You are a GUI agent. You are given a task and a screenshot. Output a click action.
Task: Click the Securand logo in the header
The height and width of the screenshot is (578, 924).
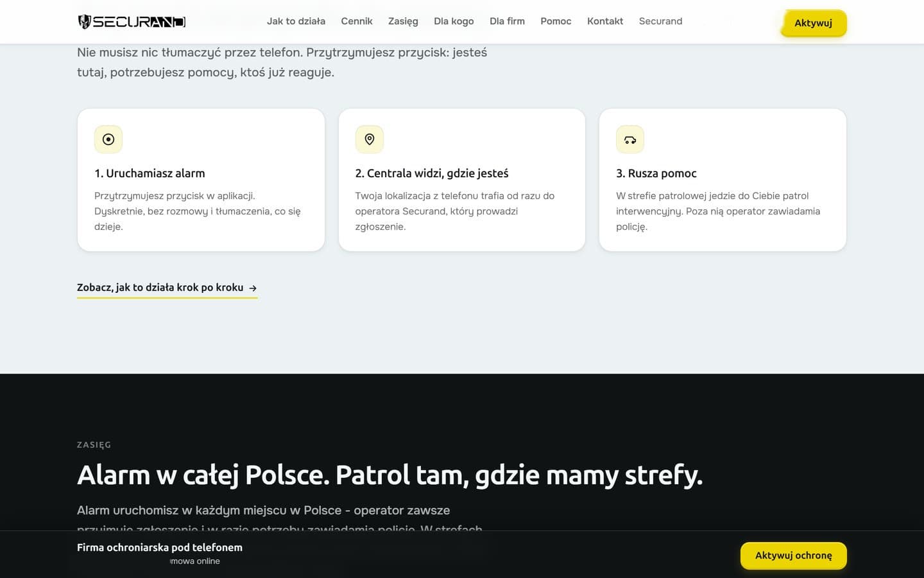(x=132, y=22)
